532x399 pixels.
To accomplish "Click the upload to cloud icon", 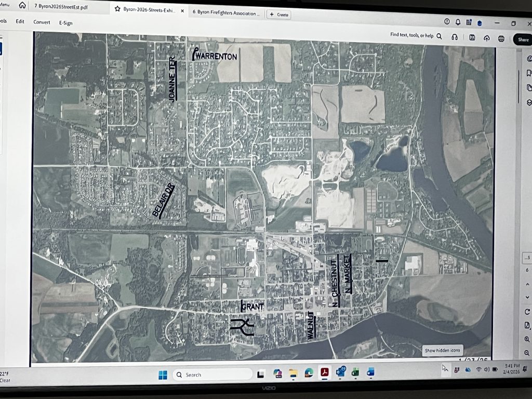I will coord(486,38).
